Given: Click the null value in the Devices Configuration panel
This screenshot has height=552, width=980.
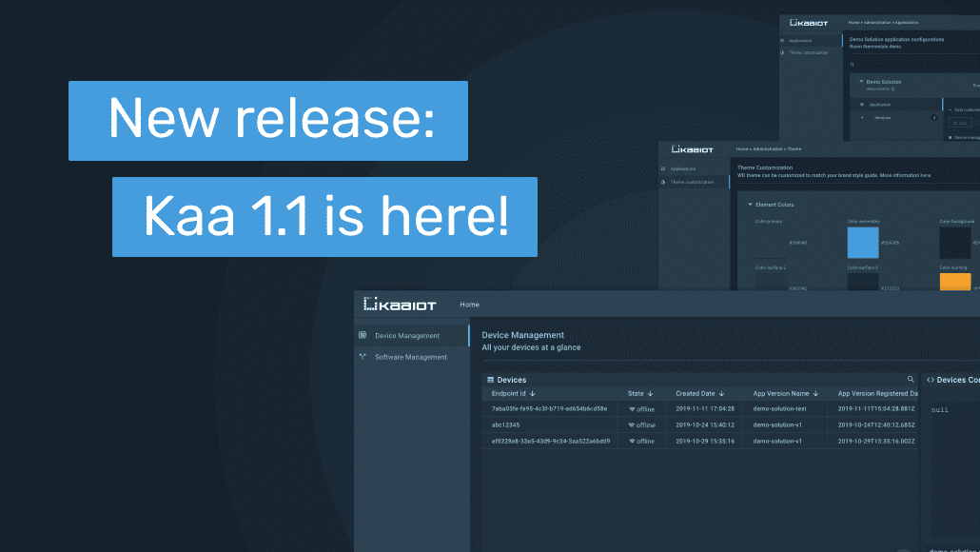Looking at the screenshot, I should click(940, 410).
